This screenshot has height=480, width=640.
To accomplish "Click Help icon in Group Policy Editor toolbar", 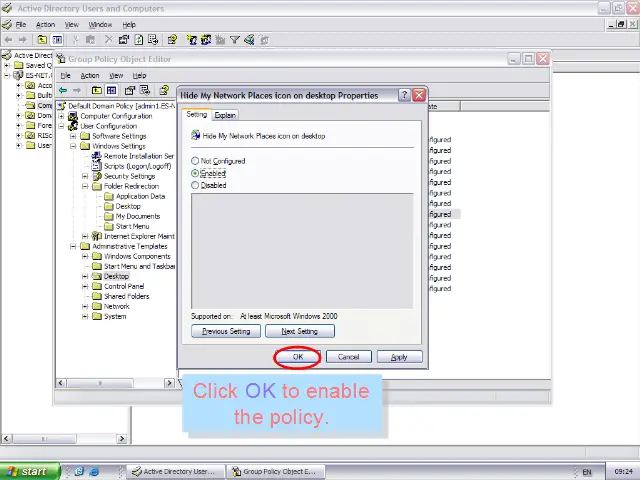I will (x=164, y=90).
